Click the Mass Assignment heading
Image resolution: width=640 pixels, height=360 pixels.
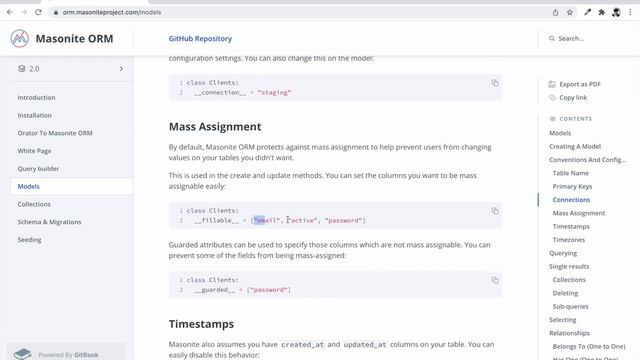click(x=215, y=127)
